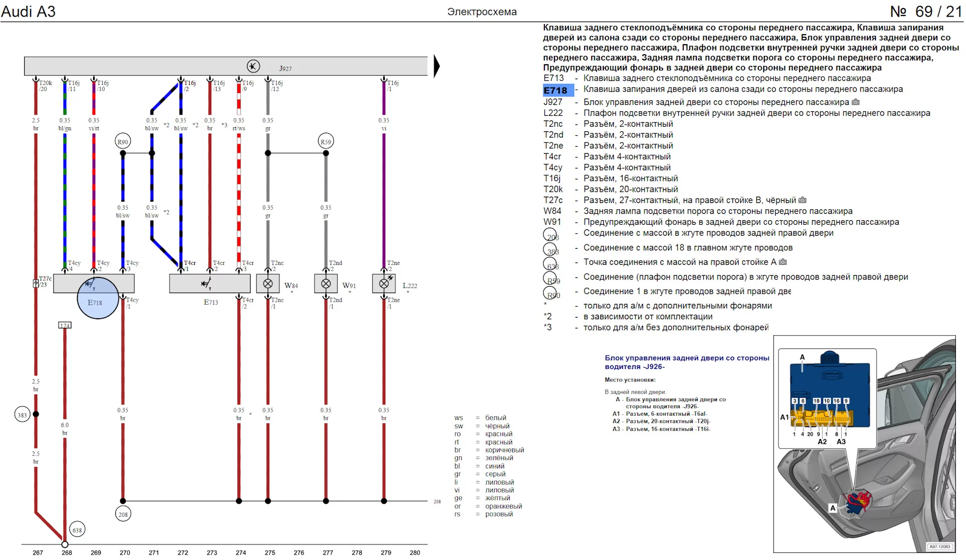Click camera icon next to J927 description
Image resolution: width=966 pixels, height=560 pixels.
[x=855, y=102]
